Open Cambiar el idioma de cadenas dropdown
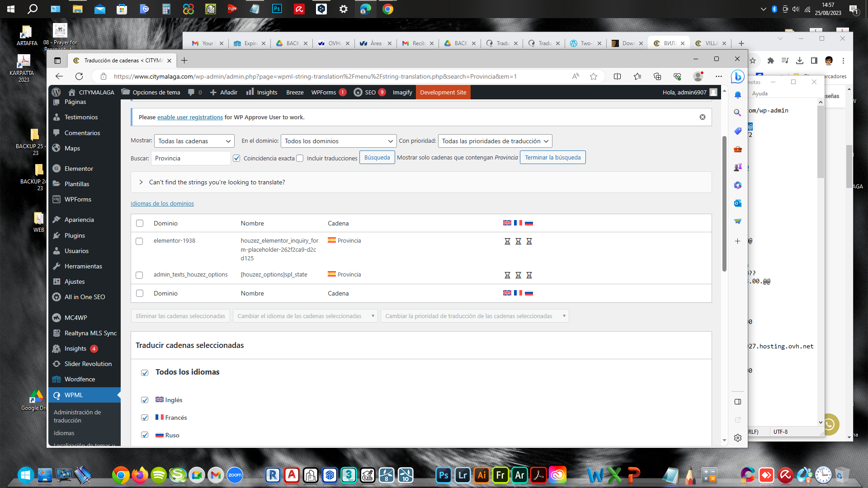868x488 pixels. point(305,316)
